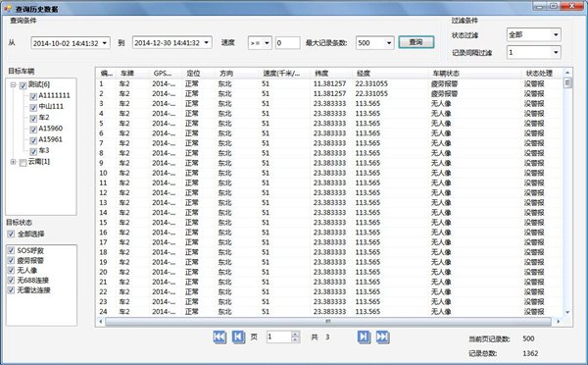Check the 云南[1] group checkbox
Screen dimensions: 588x365
pos(24,163)
